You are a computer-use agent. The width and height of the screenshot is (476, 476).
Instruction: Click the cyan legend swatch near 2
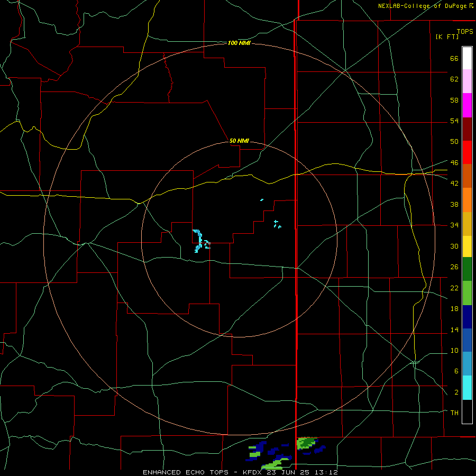467,388
